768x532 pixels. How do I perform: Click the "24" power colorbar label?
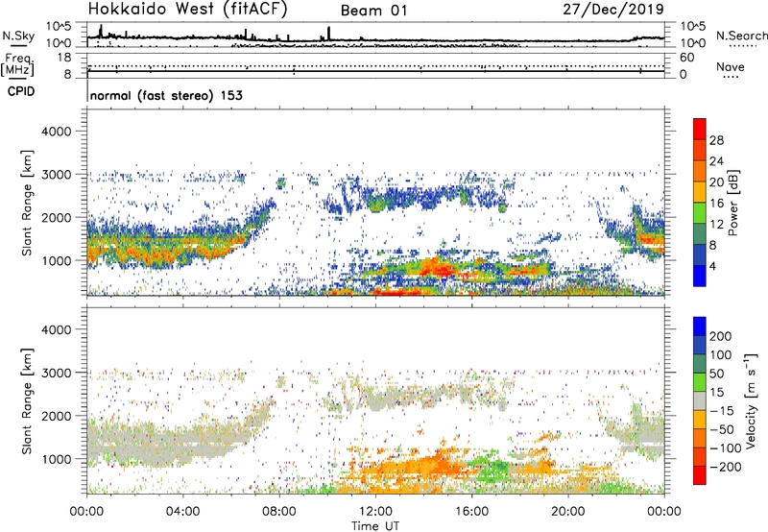(716, 161)
